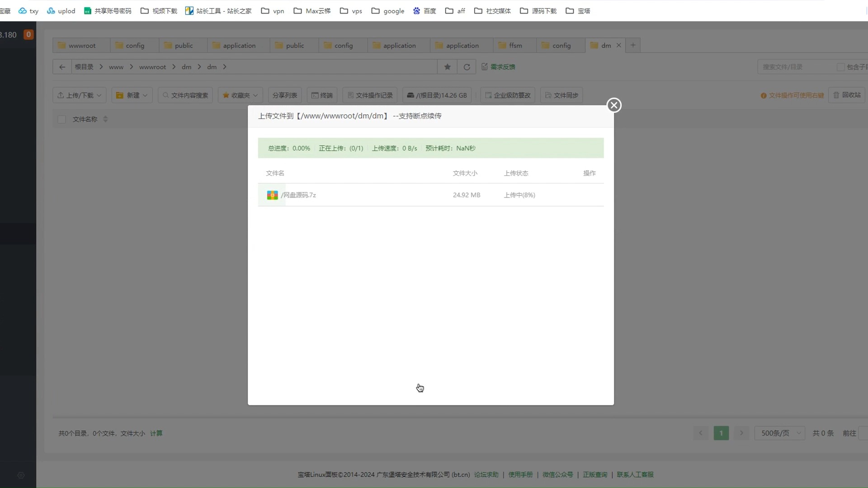Open the uplod bookmark
This screenshot has height=488, width=868.
(61, 11)
